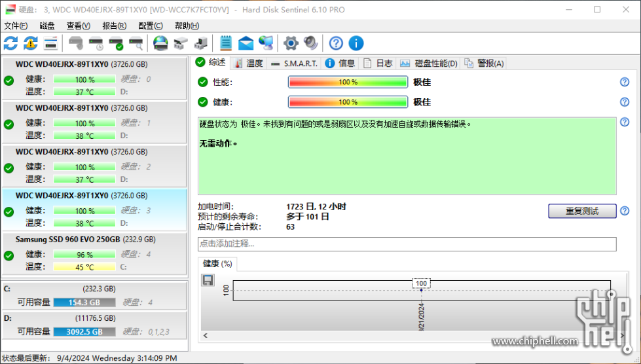Click the Samsung SSD 45 °C temperature bar

tap(84, 266)
